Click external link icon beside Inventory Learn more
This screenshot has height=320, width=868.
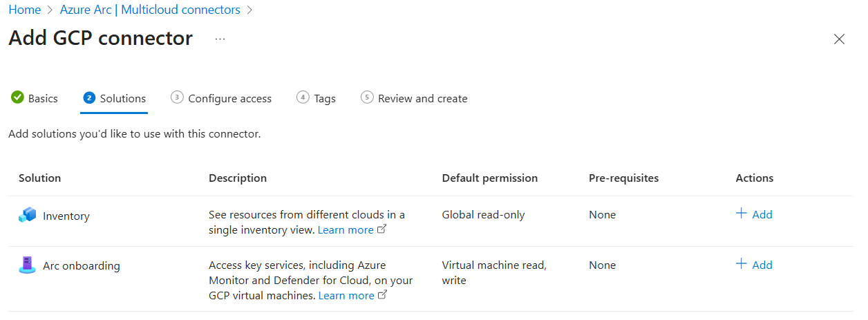pyautogui.click(x=382, y=229)
